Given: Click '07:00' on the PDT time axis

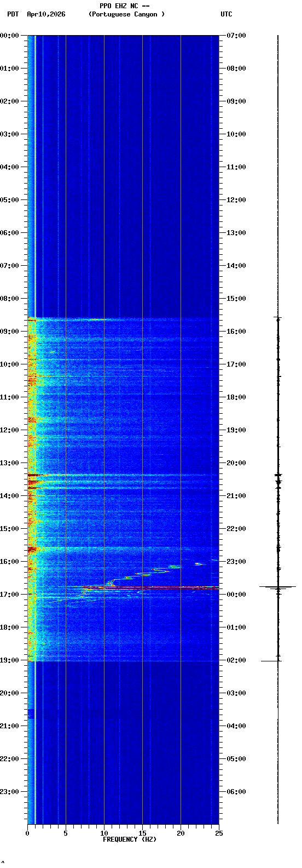Looking at the screenshot, I should tap(9, 266).
